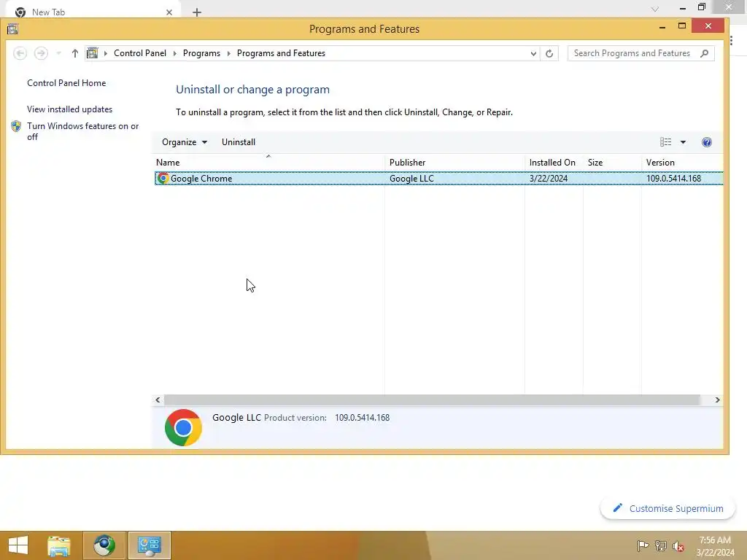Viewport: 747px width, 560px height.
Task: Sort list by Name column header
Action: (x=268, y=163)
